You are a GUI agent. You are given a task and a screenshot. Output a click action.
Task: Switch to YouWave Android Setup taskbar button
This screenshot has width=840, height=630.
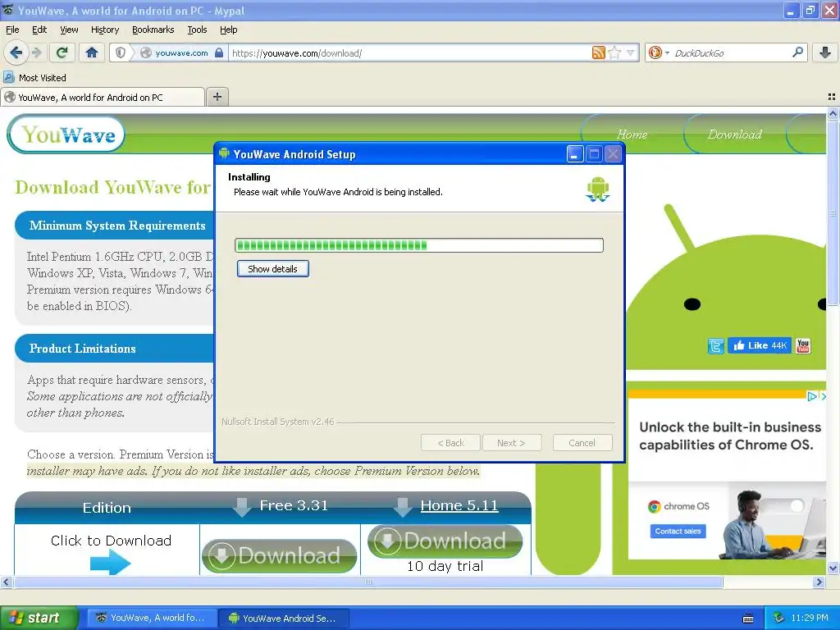284,619
